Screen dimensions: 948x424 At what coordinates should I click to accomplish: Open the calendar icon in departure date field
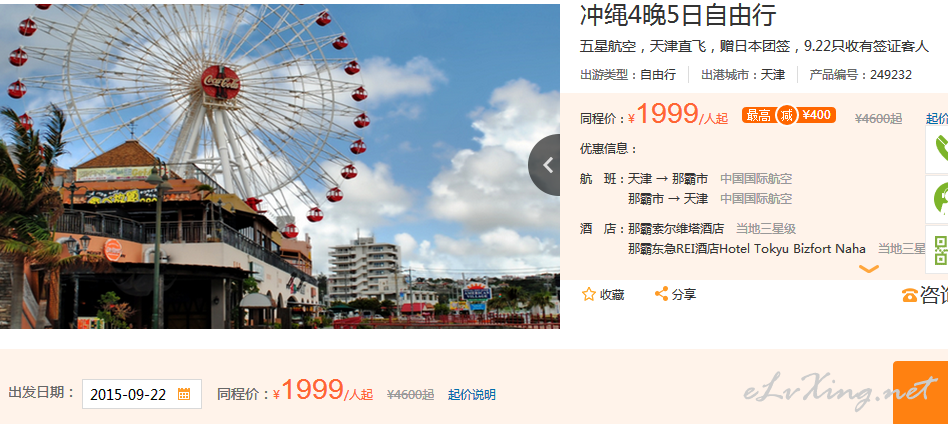point(184,394)
